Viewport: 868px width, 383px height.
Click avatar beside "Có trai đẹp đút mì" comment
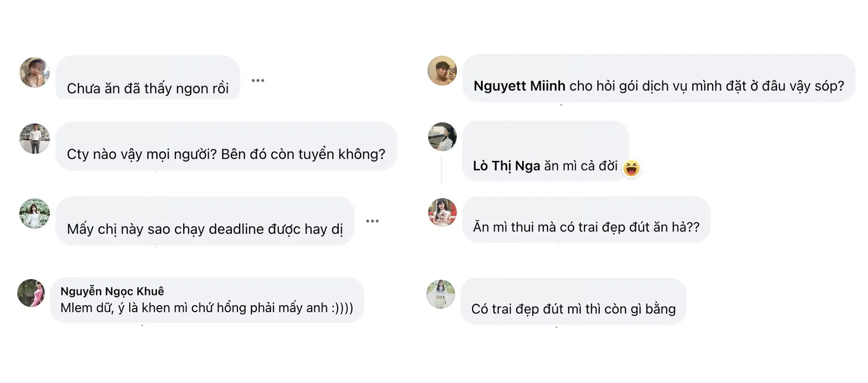coord(441,294)
